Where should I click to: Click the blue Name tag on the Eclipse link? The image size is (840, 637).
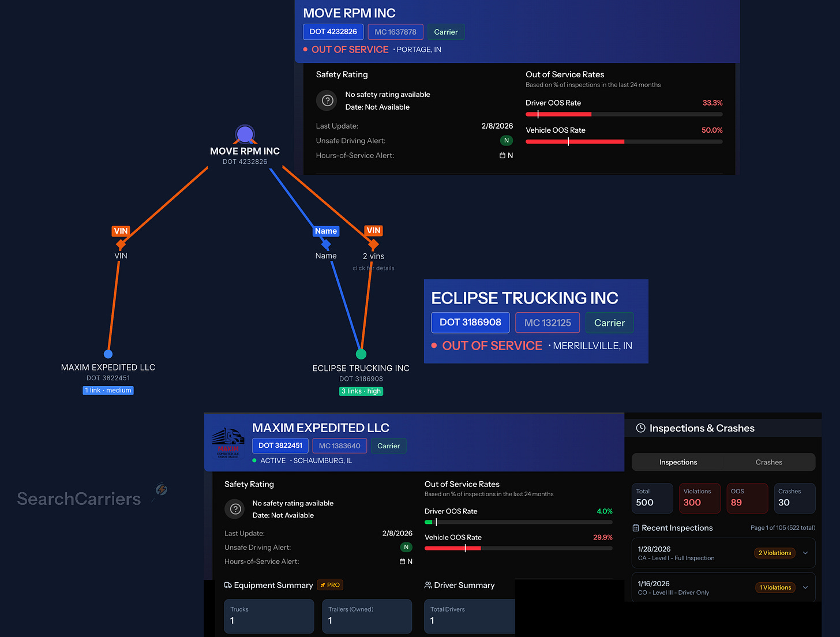coord(326,231)
